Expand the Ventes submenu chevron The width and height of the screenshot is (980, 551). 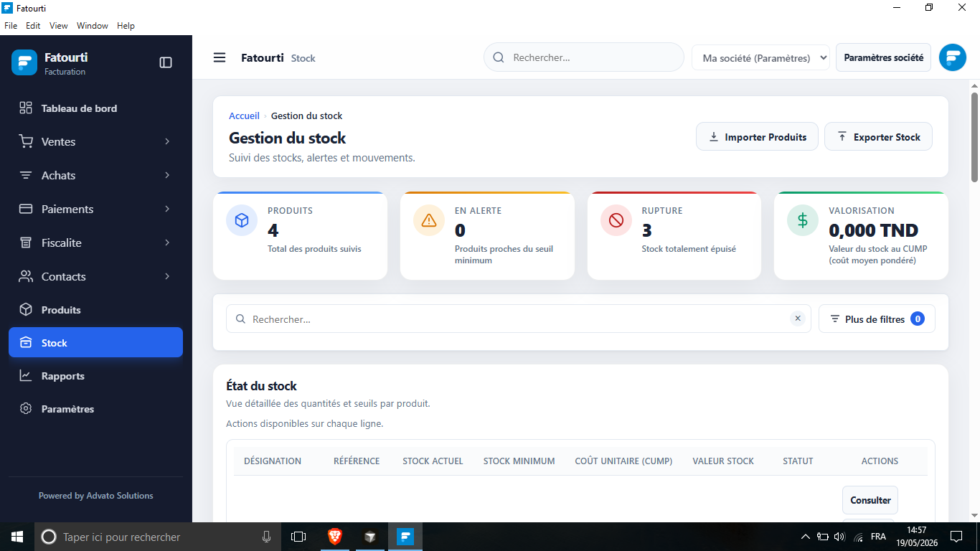(x=167, y=141)
